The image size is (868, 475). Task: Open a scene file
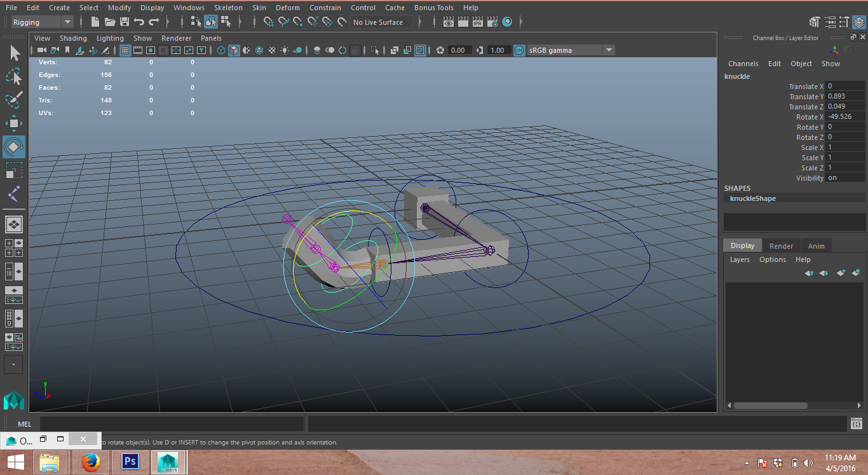(110, 22)
